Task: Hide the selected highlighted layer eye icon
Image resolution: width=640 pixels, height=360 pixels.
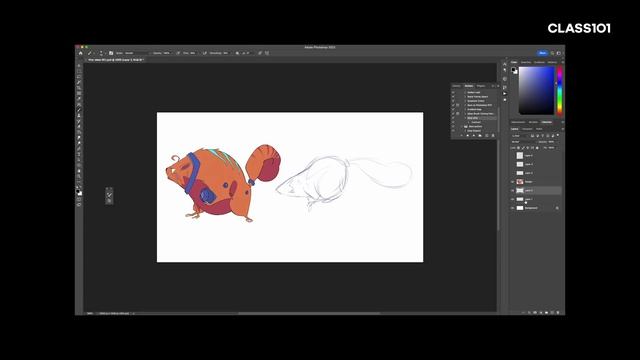Action: (x=513, y=190)
